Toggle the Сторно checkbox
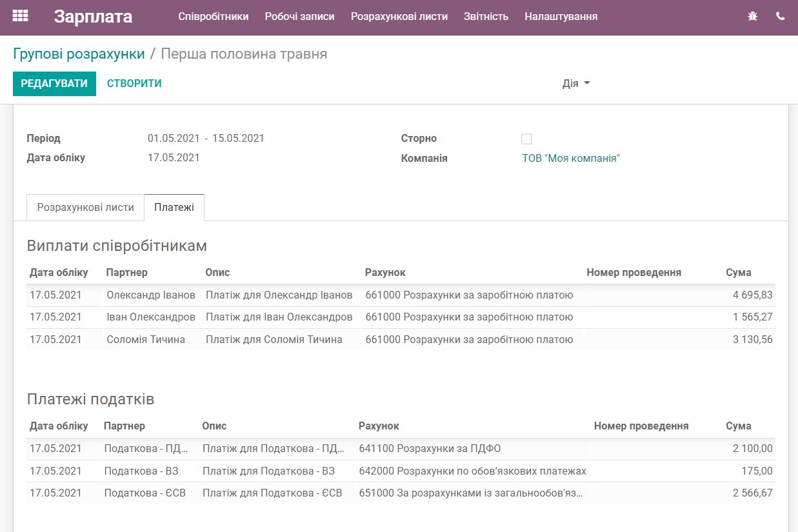This screenshot has width=798, height=532. pyautogui.click(x=526, y=137)
